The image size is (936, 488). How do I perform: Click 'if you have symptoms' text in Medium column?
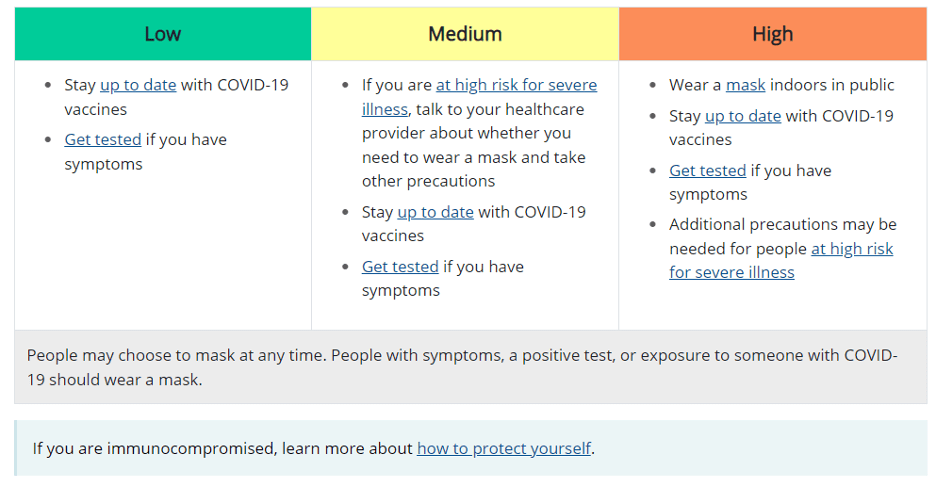pos(483,267)
